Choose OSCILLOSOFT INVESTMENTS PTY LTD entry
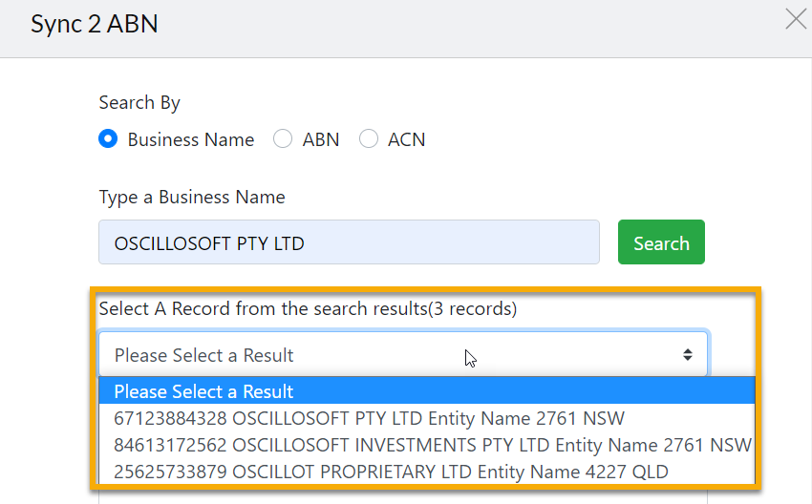The height and width of the screenshot is (504, 812). pyautogui.click(x=427, y=445)
